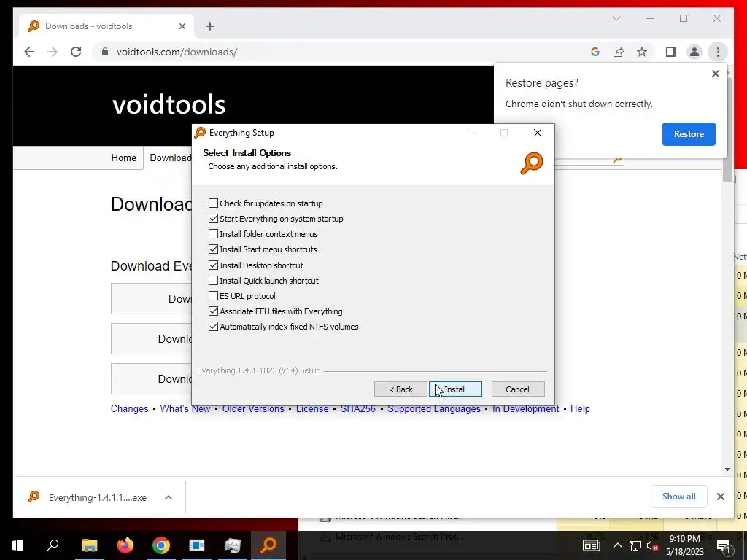Screen dimensions: 747x560
Task: Open In Development link
Action: (525, 408)
